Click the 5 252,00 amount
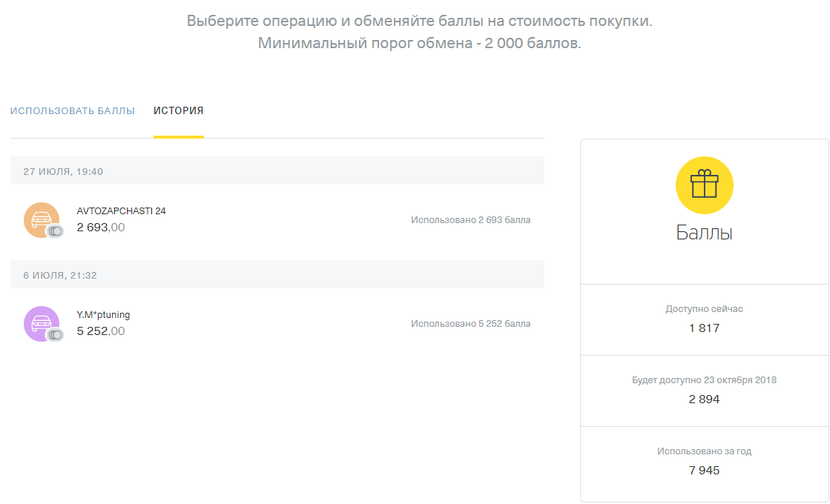The image size is (830, 504). pyautogui.click(x=101, y=331)
